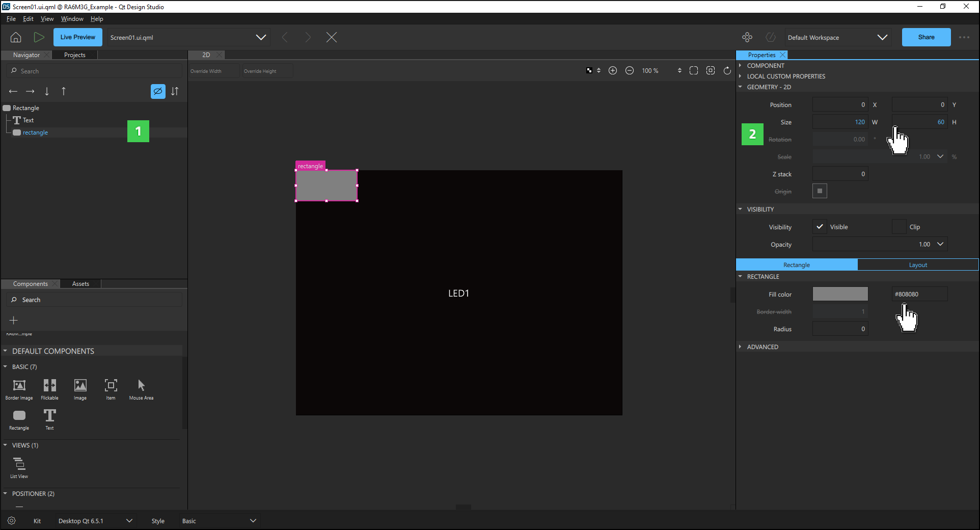980x530 pixels.
Task: Click the zoom in icon
Action: pyautogui.click(x=613, y=71)
